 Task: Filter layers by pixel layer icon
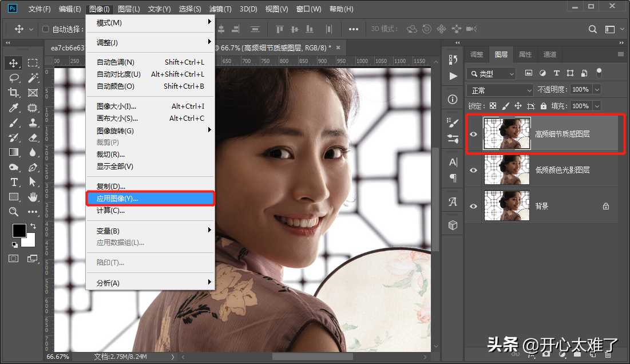point(529,73)
